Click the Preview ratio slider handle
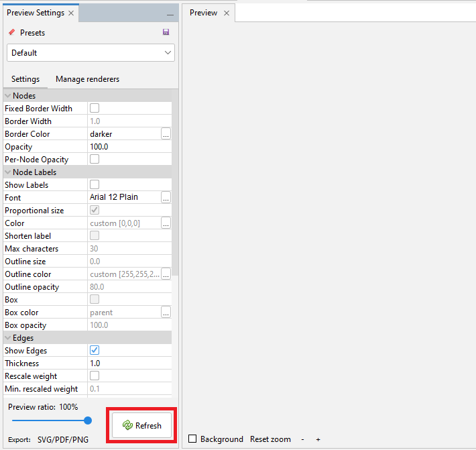 [88, 420]
